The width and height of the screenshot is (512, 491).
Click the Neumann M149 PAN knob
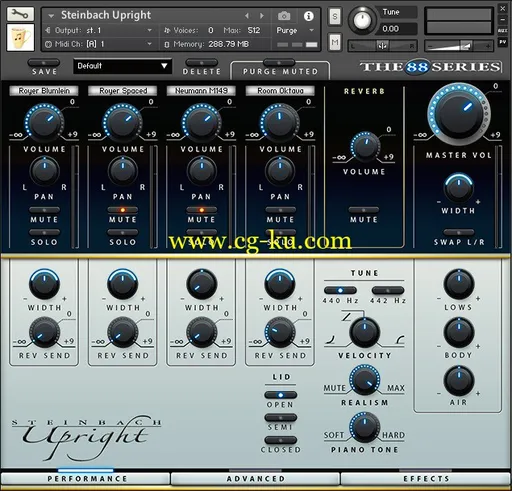point(201,171)
